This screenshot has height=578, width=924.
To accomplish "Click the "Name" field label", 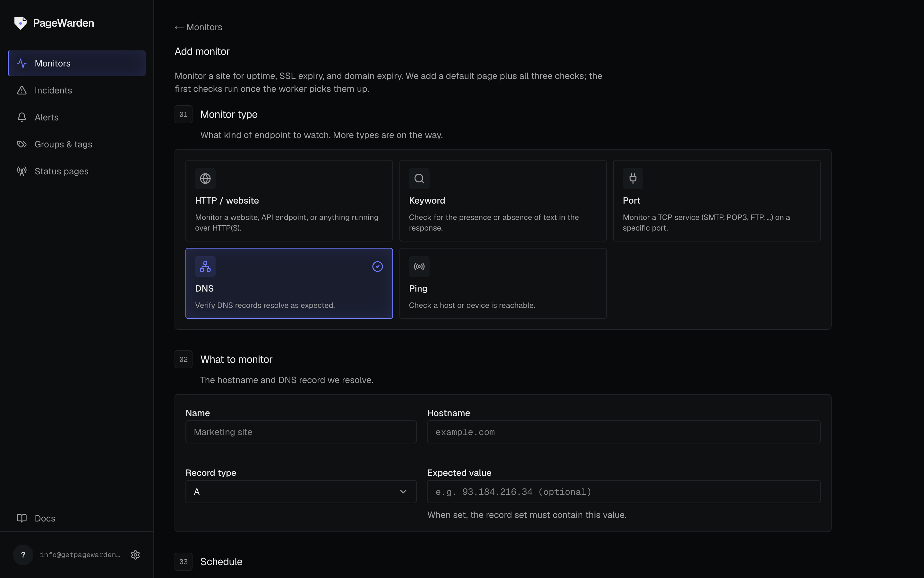I will (198, 413).
